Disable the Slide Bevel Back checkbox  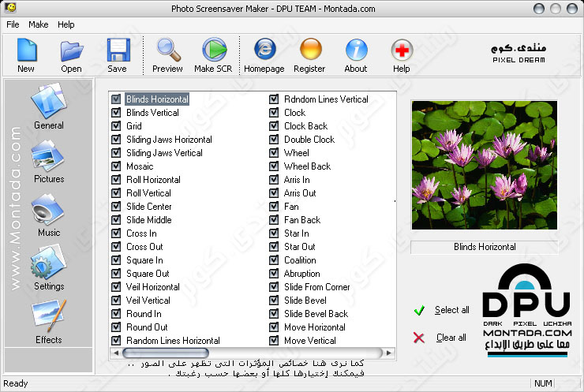pos(274,314)
